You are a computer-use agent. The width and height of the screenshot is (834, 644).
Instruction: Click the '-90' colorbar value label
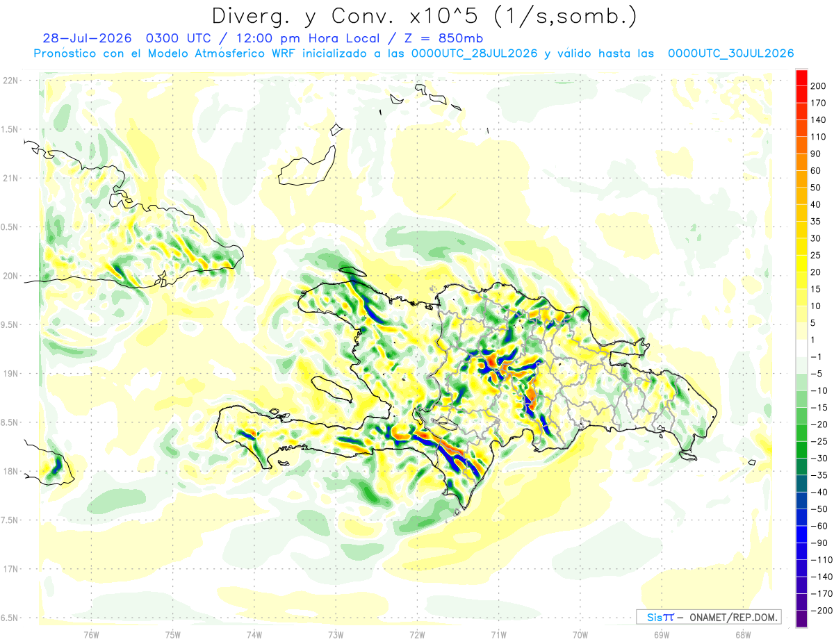point(819,543)
